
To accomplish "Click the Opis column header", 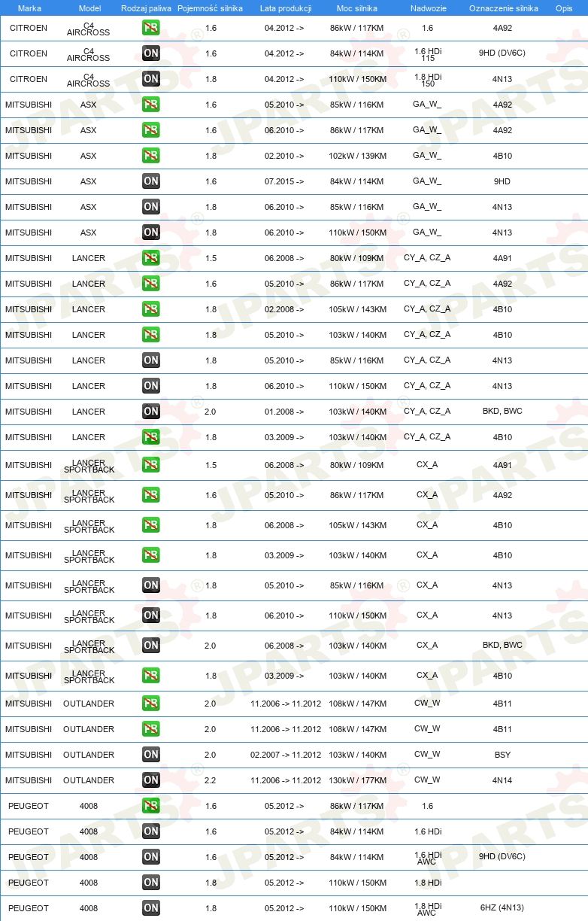I will (x=563, y=8).
